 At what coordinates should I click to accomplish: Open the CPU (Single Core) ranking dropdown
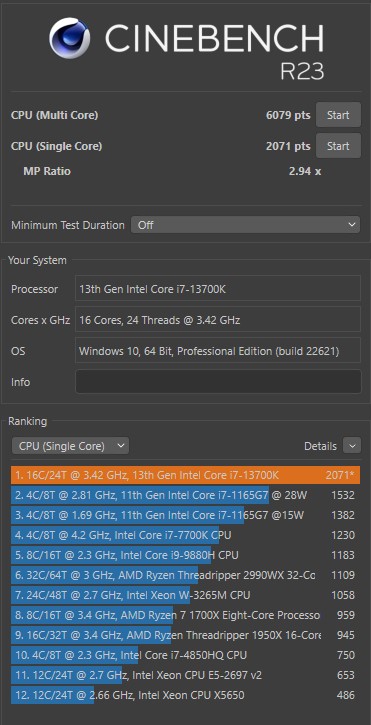[x=70, y=446]
